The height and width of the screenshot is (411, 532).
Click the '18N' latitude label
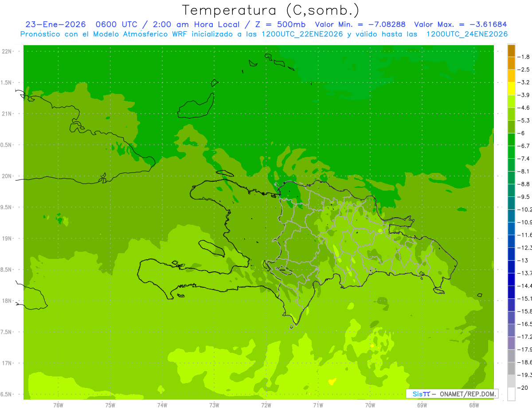[x=7, y=301]
